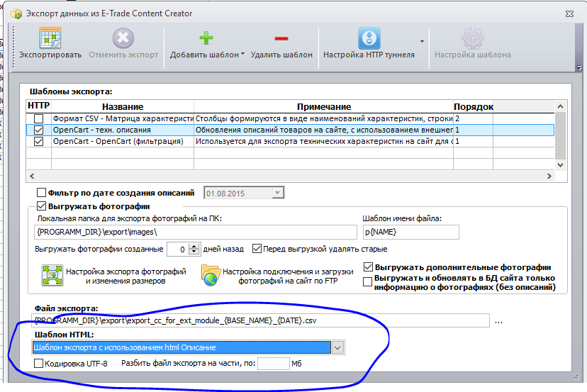Screen dimensions: 587x392
Task: Open FTP connection folder globe icon
Action: pos(211,276)
